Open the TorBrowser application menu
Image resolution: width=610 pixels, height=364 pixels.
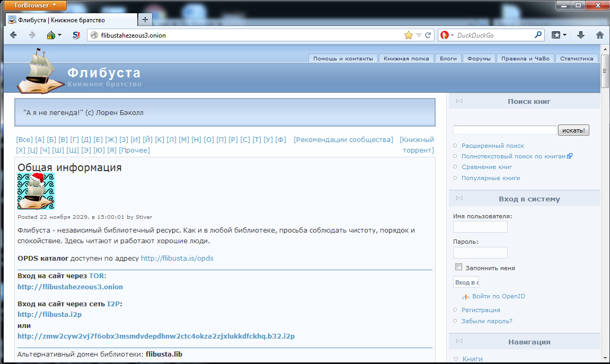click(35, 5)
